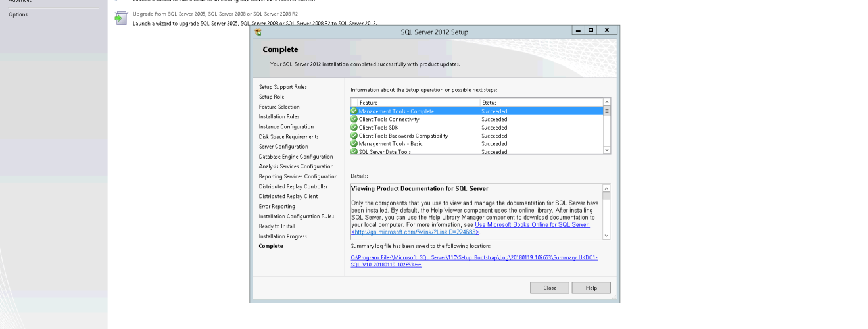Click Disk Space Requirements step

tap(289, 137)
